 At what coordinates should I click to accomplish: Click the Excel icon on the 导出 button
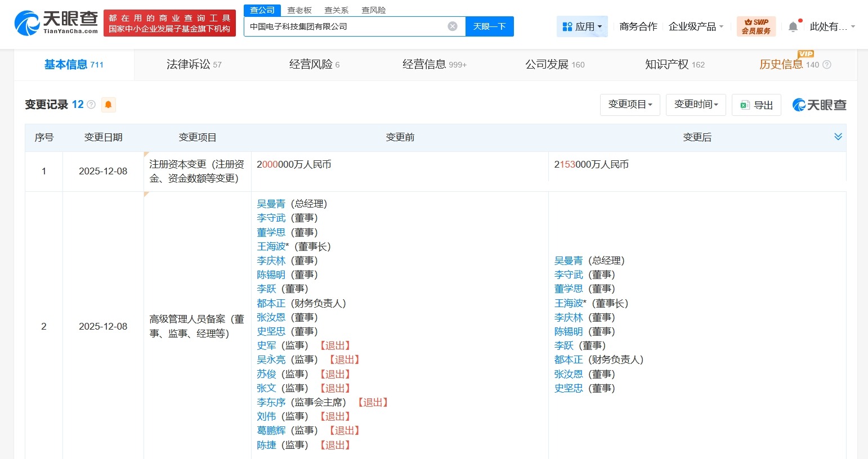[x=745, y=105]
